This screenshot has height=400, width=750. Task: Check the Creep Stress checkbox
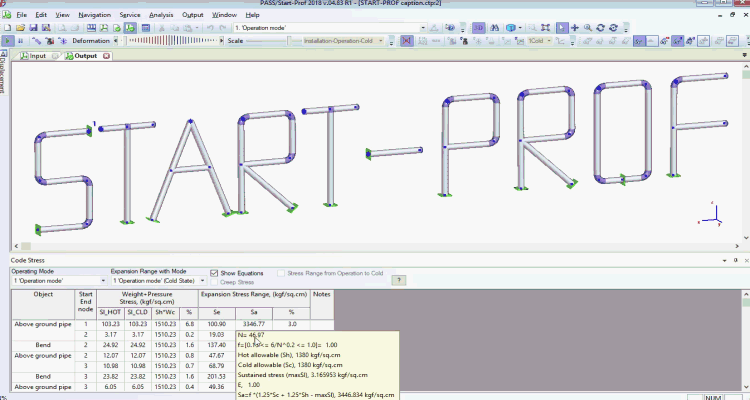click(214, 282)
